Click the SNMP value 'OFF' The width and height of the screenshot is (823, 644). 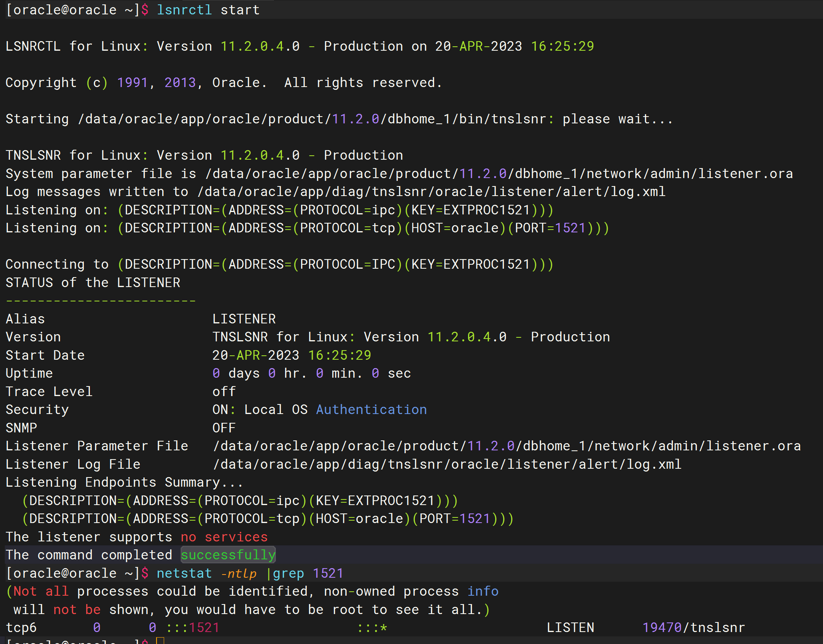[x=224, y=428]
